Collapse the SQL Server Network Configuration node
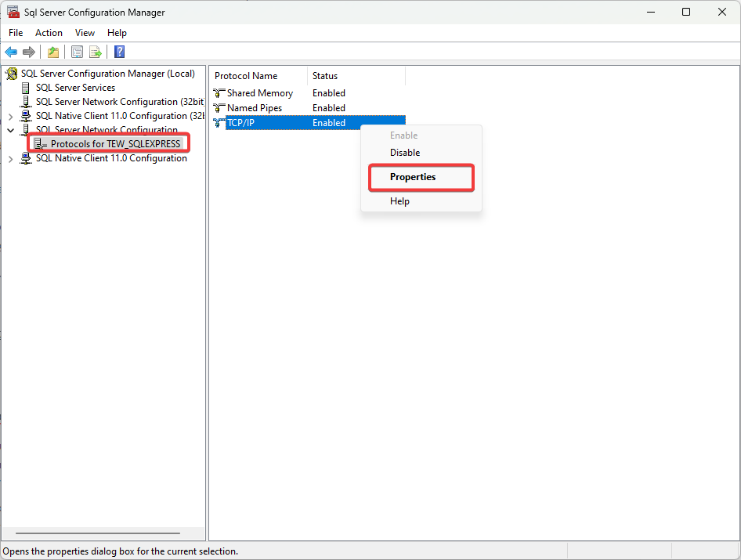 click(x=10, y=130)
